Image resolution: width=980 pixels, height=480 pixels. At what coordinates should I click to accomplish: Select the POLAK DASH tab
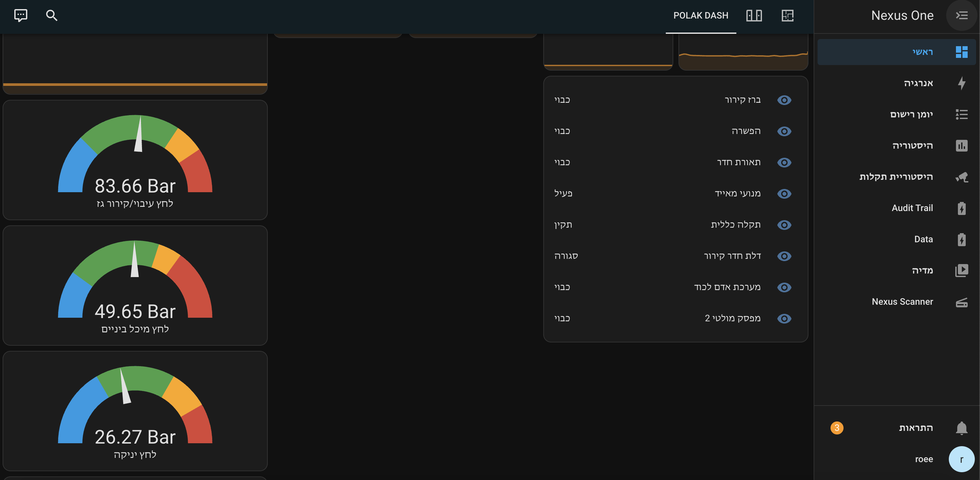click(700, 16)
